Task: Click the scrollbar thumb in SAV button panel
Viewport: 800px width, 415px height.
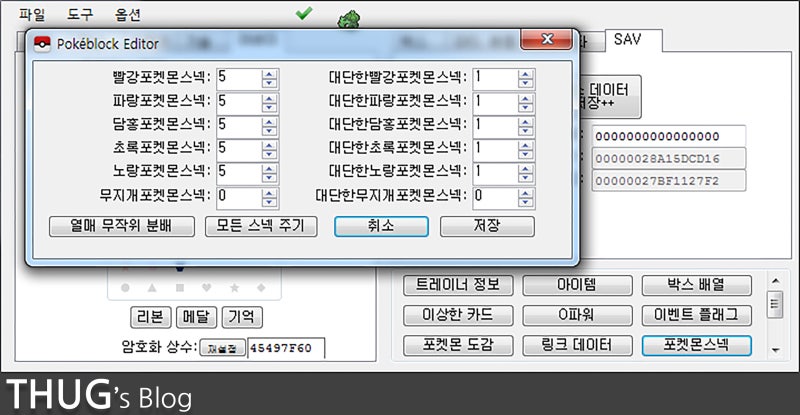Action: pos(775,304)
